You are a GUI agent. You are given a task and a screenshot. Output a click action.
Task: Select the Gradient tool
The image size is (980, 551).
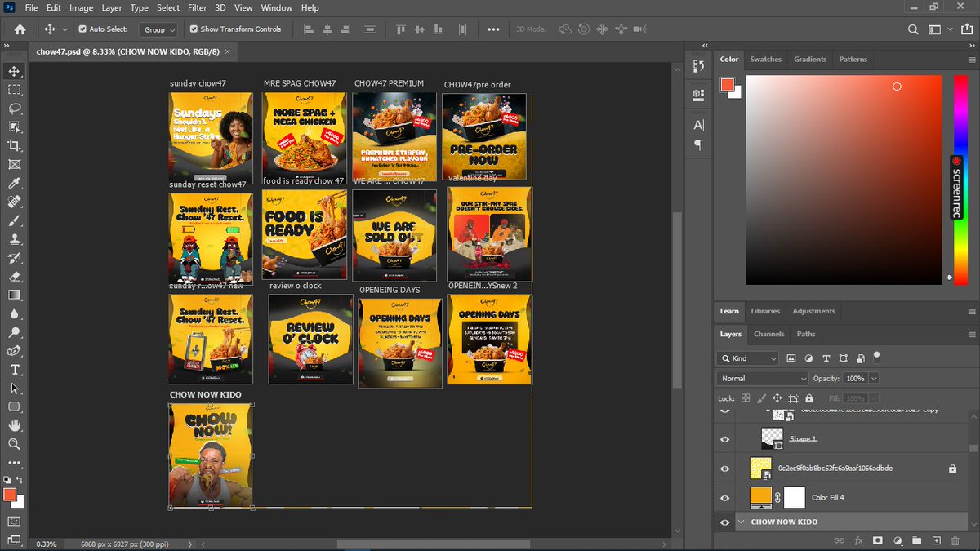point(15,295)
